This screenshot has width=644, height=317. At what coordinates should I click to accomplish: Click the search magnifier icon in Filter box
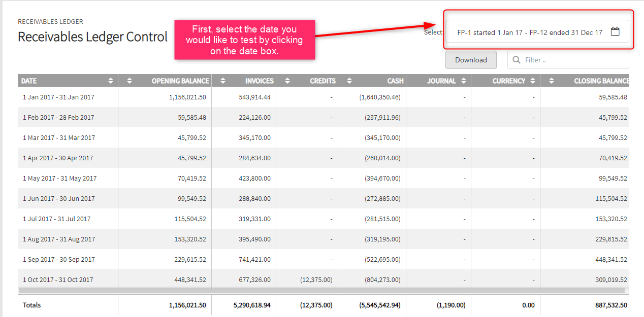pyautogui.click(x=517, y=60)
